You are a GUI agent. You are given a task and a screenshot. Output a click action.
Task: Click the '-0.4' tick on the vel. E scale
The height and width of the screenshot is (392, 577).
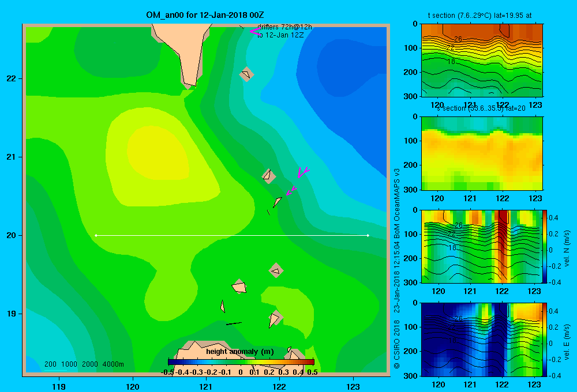(555, 376)
